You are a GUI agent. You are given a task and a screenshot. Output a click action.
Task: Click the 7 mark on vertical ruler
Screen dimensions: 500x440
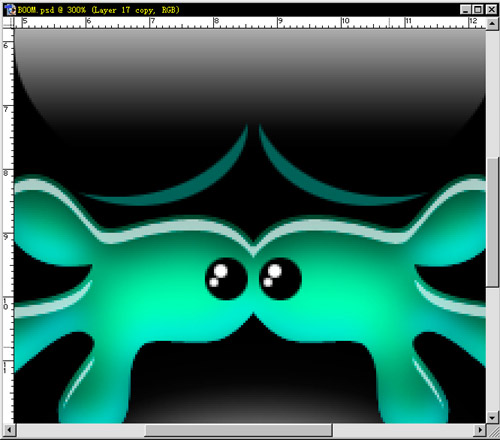(6, 109)
